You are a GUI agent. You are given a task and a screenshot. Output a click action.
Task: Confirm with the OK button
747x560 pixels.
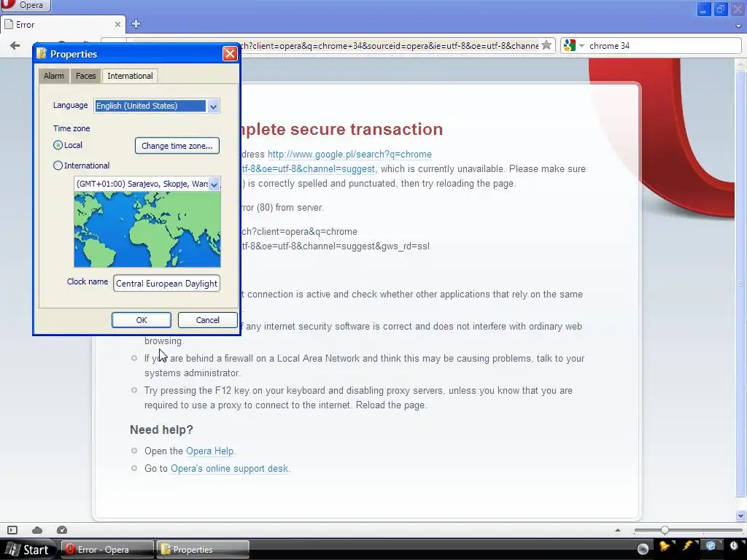(x=142, y=320)
